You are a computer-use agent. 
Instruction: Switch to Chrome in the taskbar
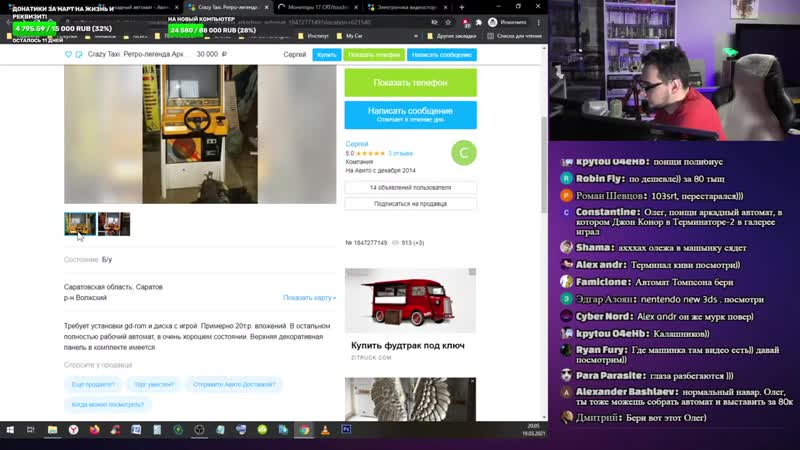tap(304, 430)
